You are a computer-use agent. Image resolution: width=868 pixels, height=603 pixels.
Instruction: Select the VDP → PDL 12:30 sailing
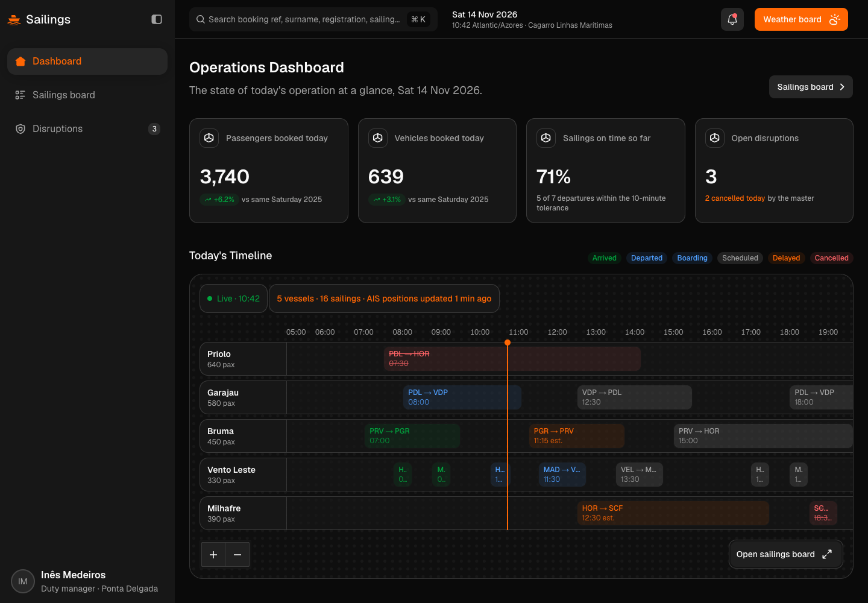click(x=634, y=397)
